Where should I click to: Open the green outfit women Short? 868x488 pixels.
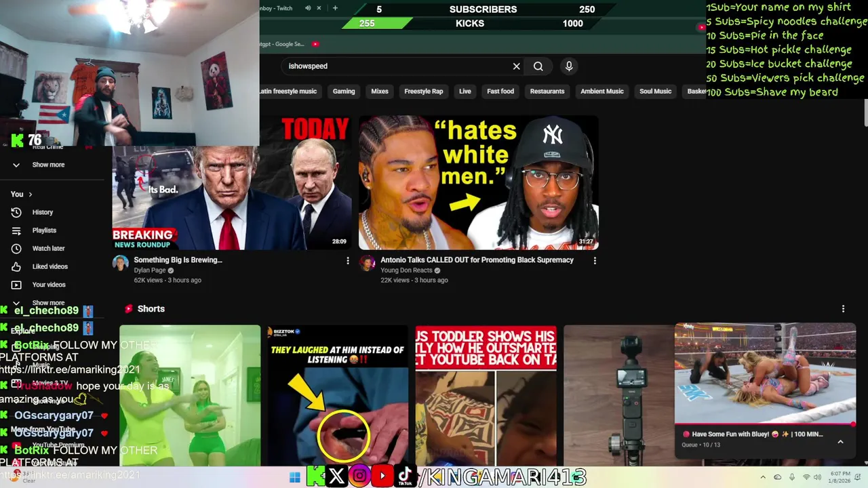190,396
